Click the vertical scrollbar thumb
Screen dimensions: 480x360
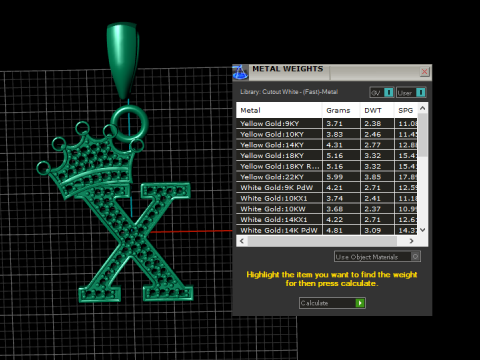tap(423, 135)
